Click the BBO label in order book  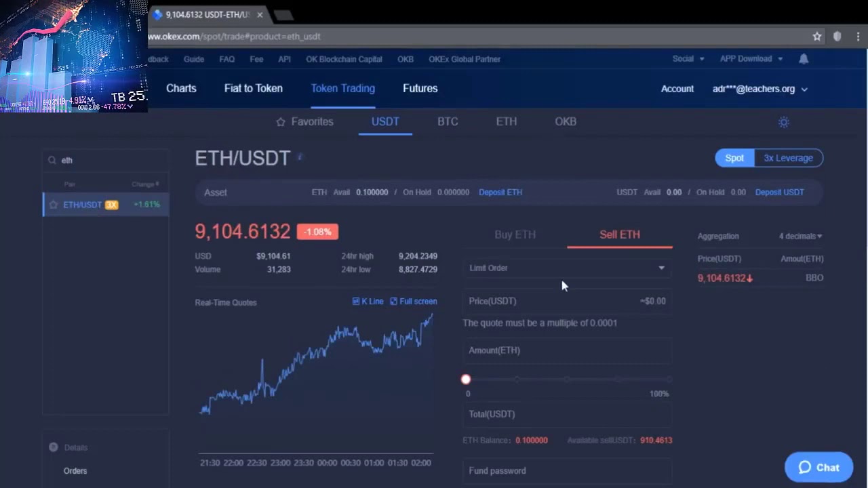pos(814,279)
